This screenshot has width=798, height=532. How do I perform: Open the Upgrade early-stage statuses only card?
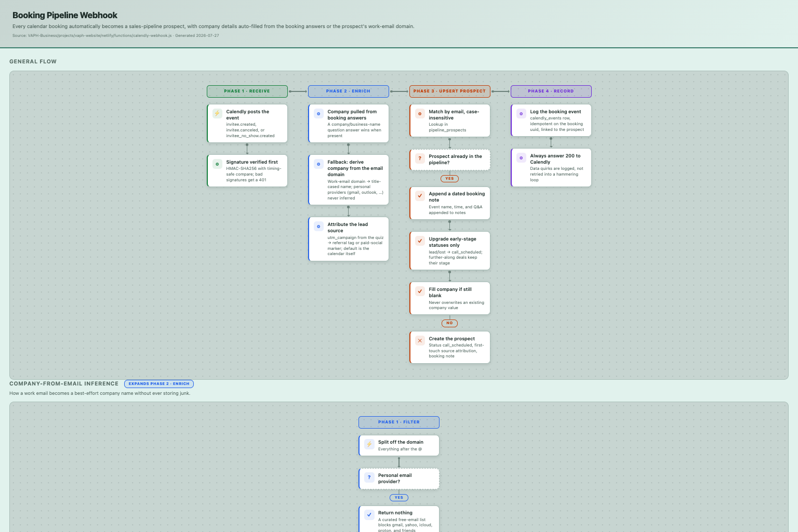450,251
